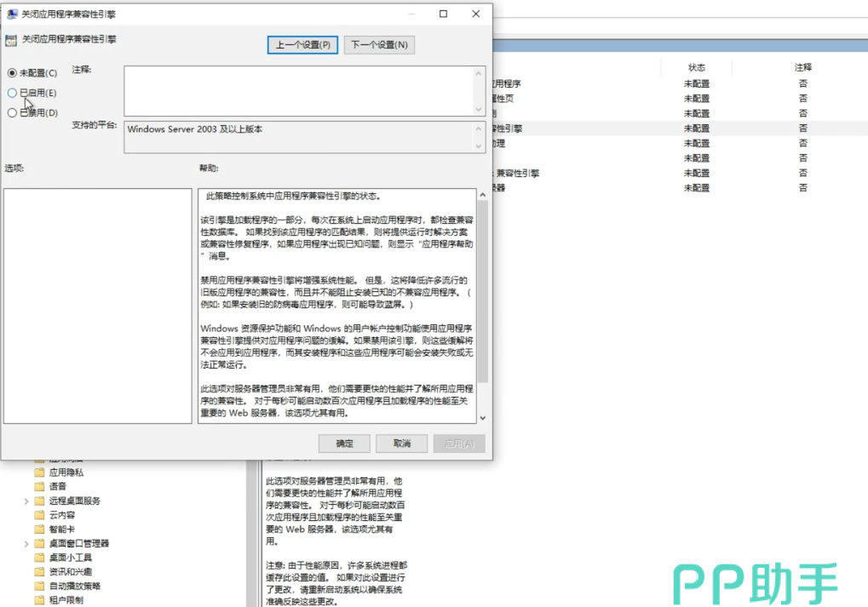Image resolution: width=868 pixels, height=607 pixels.
Task: Click the 远程桌面服务 folder icon
Action: click(38, 501)
